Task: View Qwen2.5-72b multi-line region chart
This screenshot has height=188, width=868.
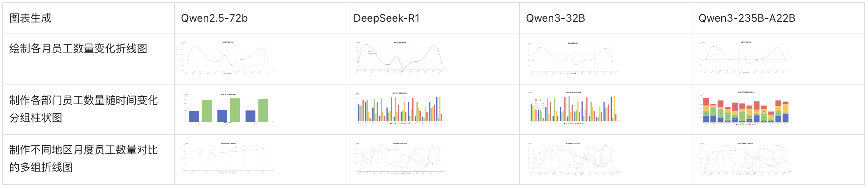Action: point(228,158)
